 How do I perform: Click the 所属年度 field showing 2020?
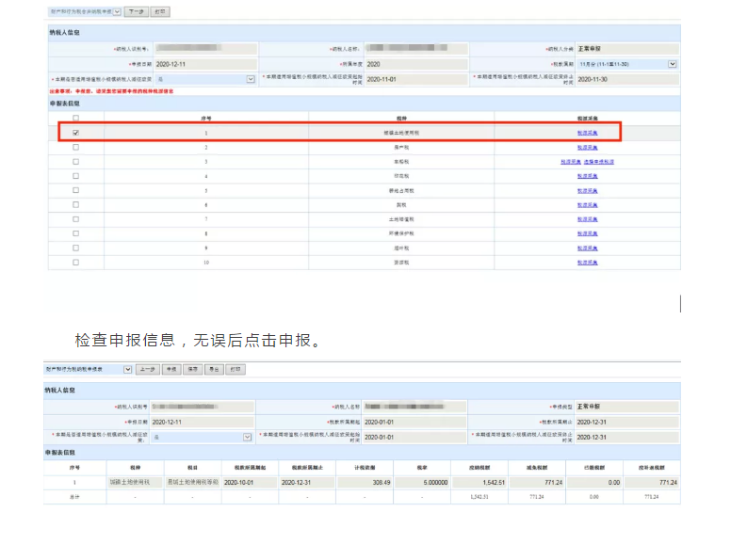(x=415, y=64)
